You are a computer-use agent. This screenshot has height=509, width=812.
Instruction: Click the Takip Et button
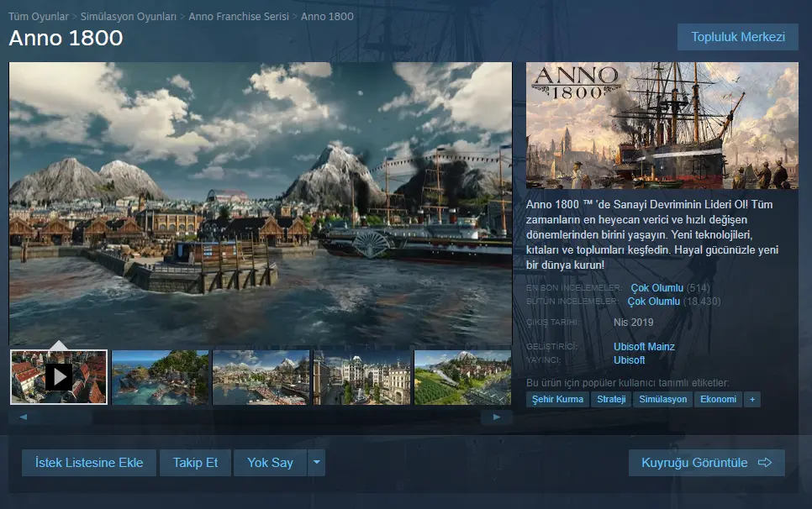click(195, 463)
